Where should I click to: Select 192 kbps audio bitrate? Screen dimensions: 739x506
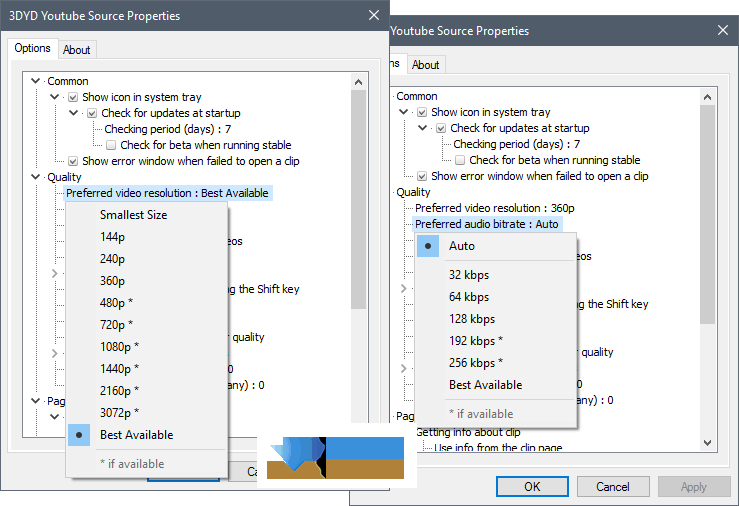(496, 341)
